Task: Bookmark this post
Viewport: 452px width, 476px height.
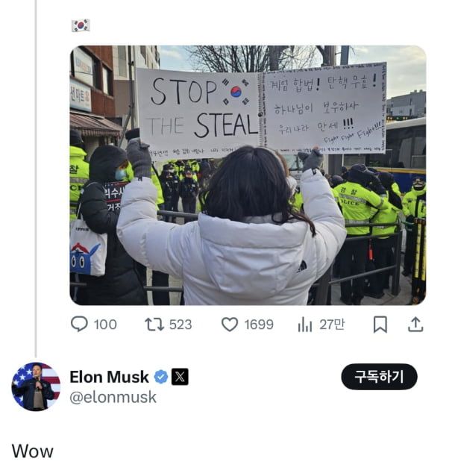Action: click(x=380, y=325)
